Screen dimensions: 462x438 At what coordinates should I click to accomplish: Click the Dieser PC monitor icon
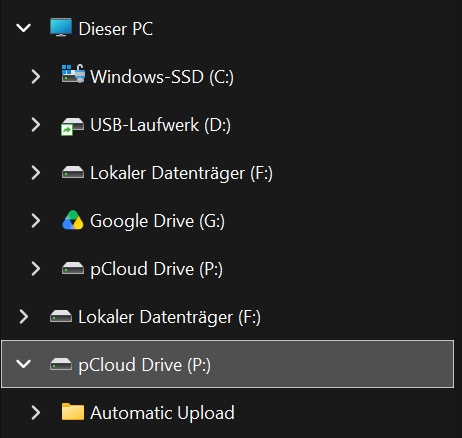click(61, 27)
